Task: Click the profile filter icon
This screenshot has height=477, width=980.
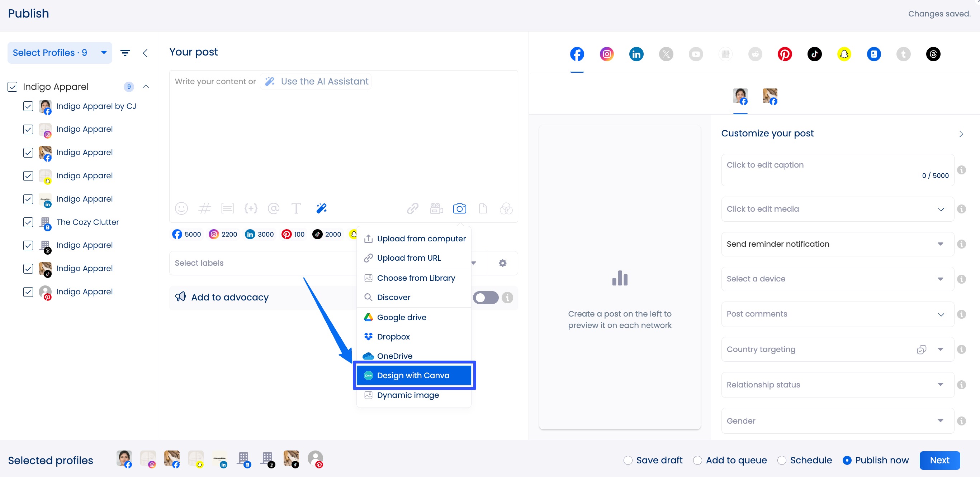Action: pyautogui.click(x=125, y=53)
